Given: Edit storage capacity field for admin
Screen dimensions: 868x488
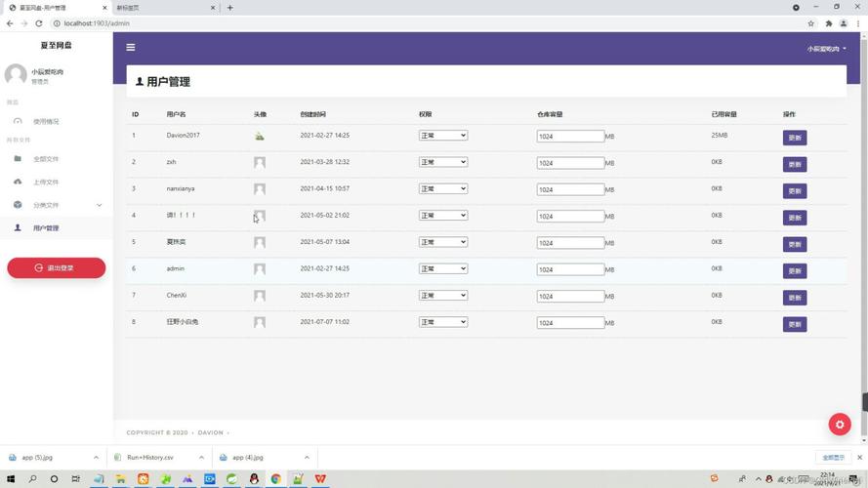Looking at the screenshot, I should (x=570, y=269).
